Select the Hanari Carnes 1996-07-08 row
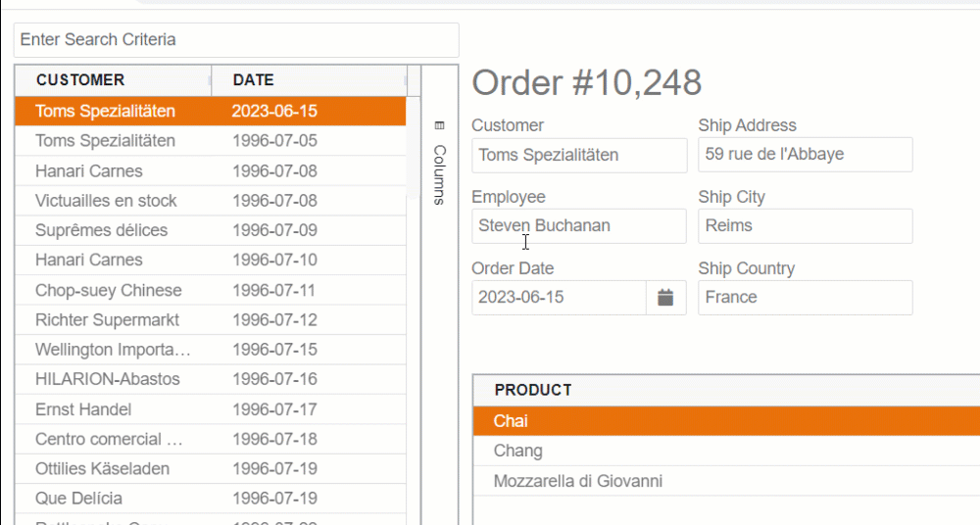980x525 pixels. pyautogui.click(x=211, y=170)
